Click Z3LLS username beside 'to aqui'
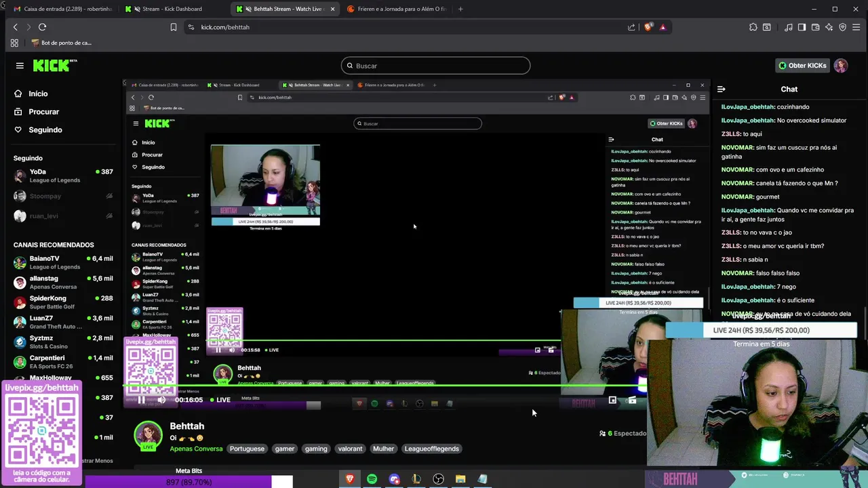 [x=730, y=134]
